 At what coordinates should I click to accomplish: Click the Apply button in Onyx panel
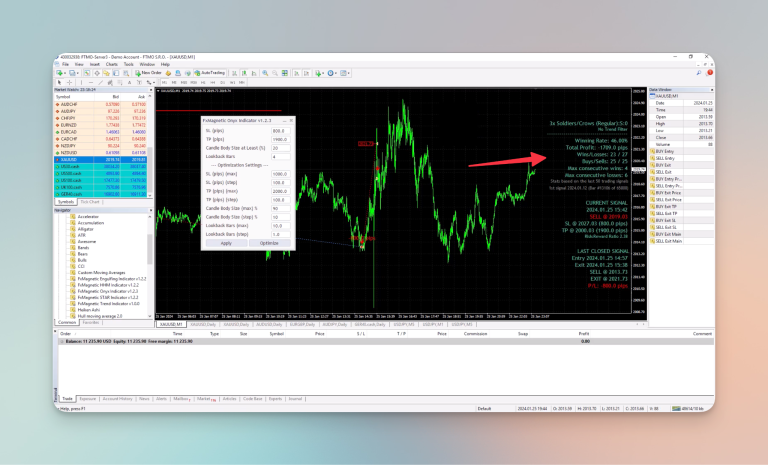point(226,243)
